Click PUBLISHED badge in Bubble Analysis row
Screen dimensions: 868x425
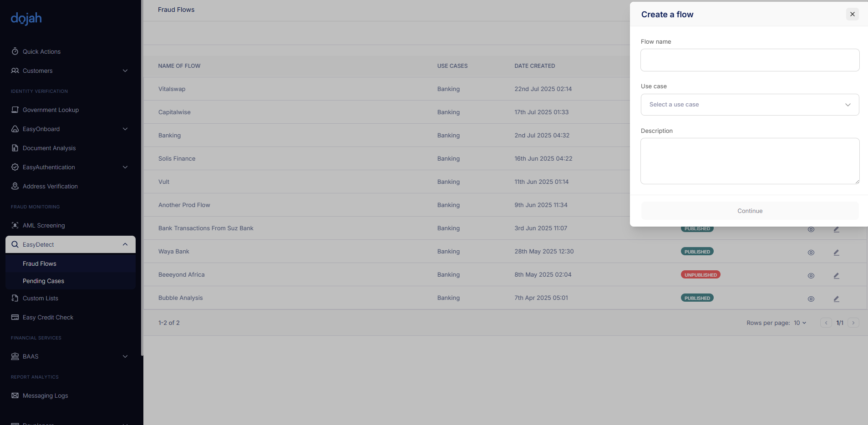click(x=697, y=298)
